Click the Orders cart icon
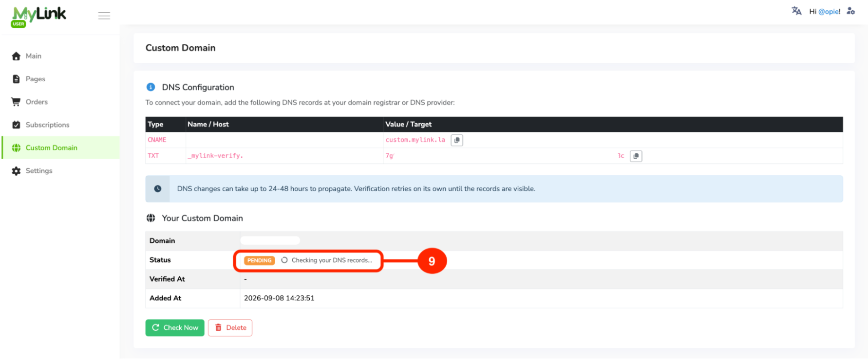The image size is (868, 360). point(16,102)
